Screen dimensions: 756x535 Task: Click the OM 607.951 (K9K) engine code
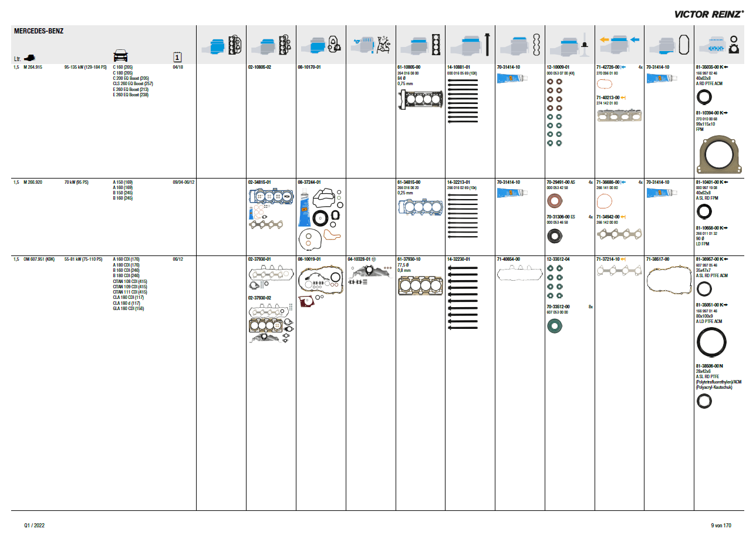click(39, 259)
